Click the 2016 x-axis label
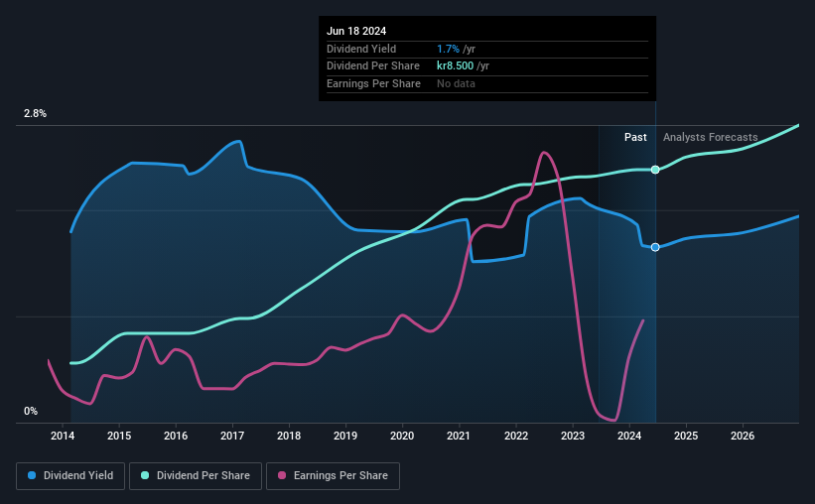The width and height of the screenshot is (815, 504). tap(176, 436)
